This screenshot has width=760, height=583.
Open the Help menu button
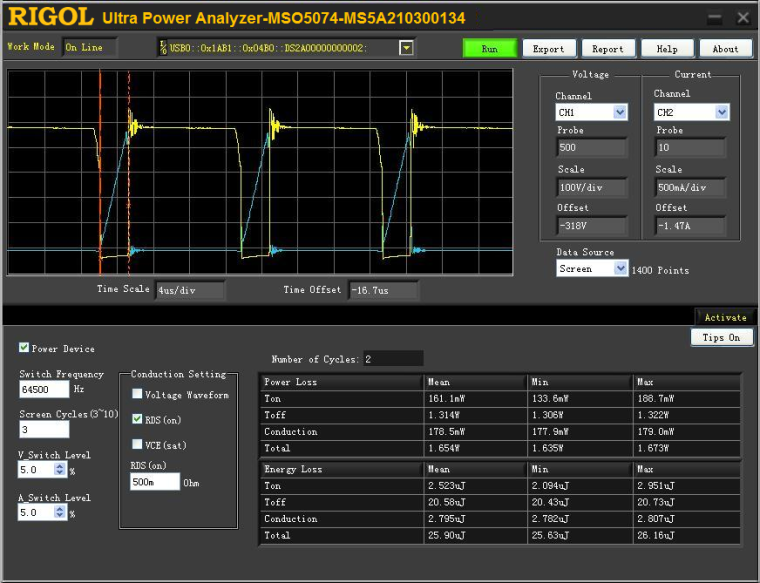click(x=666, y=48)
